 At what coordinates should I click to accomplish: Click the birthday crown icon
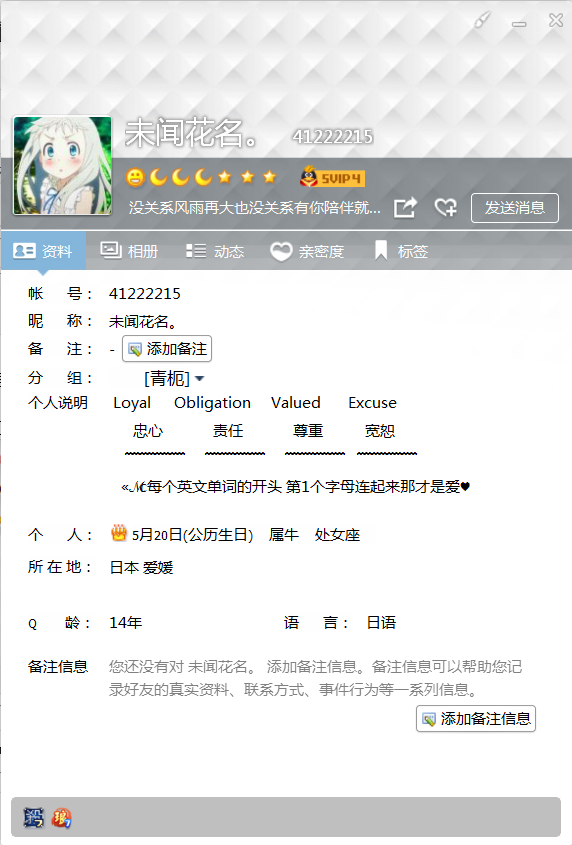(119, 533)
